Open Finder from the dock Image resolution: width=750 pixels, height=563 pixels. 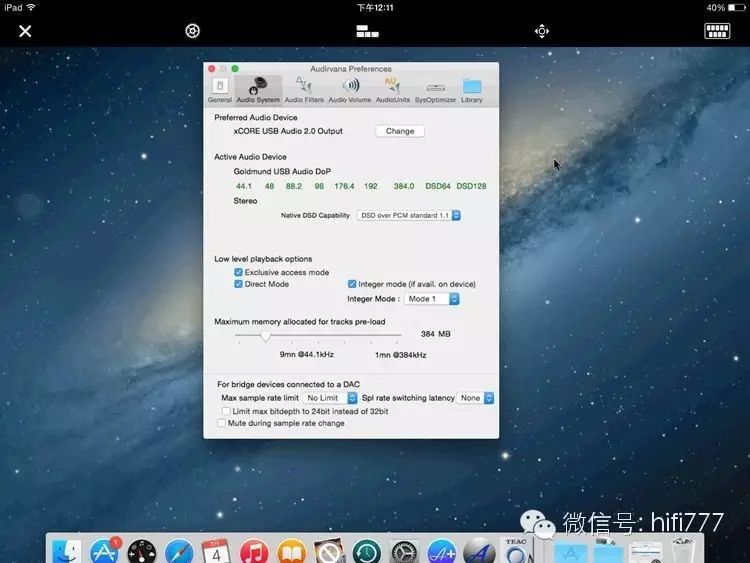(x=66, y=551)
